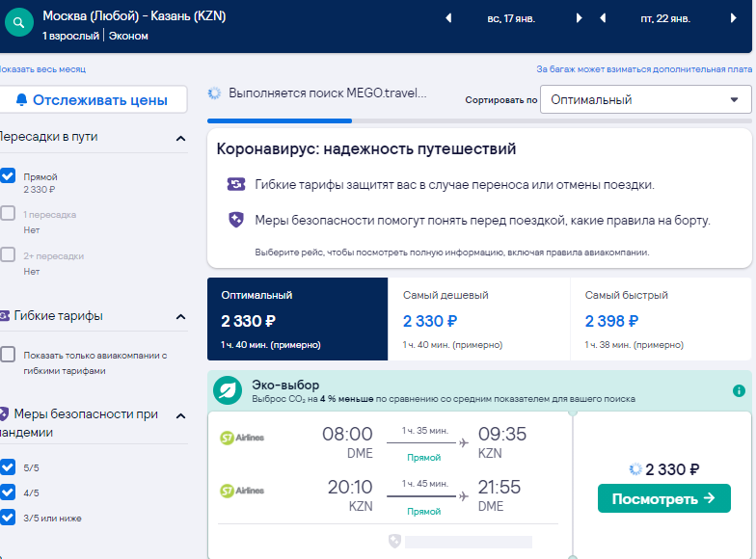Check the 1 пересадка checkbox
Image resolution: width=756 pixels, height=559 pixels.
8,213
